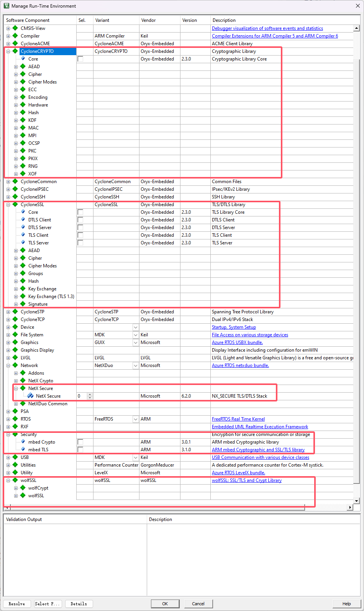The height and width of the screenshot is (611, 364).
Task: Click the CycloneACME green diamond icon
Action: click(x=15, y=43)
